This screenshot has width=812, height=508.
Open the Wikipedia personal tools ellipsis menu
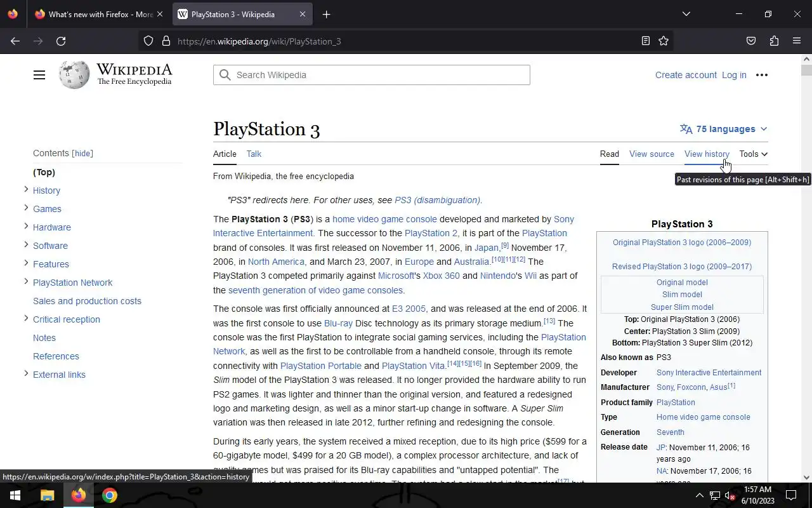click(762, 75)
